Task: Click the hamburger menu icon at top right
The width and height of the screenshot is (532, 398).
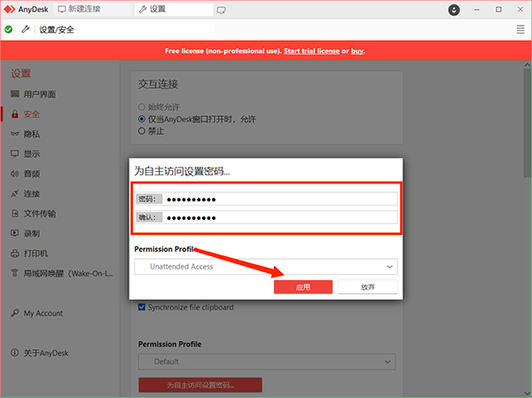Action: (520, 29)
